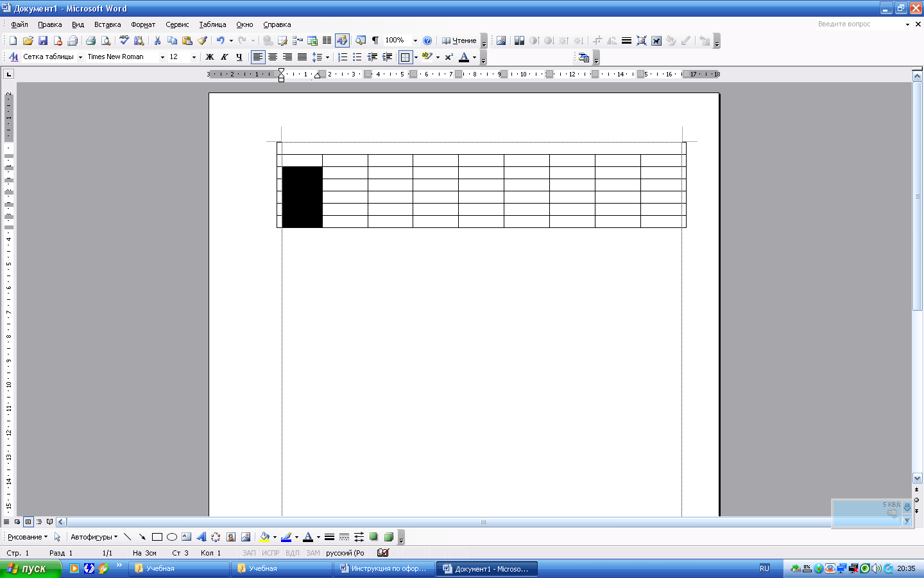Draw a line with the Line tool
This screenshot has height=578, width=924.
click(127, 537)
